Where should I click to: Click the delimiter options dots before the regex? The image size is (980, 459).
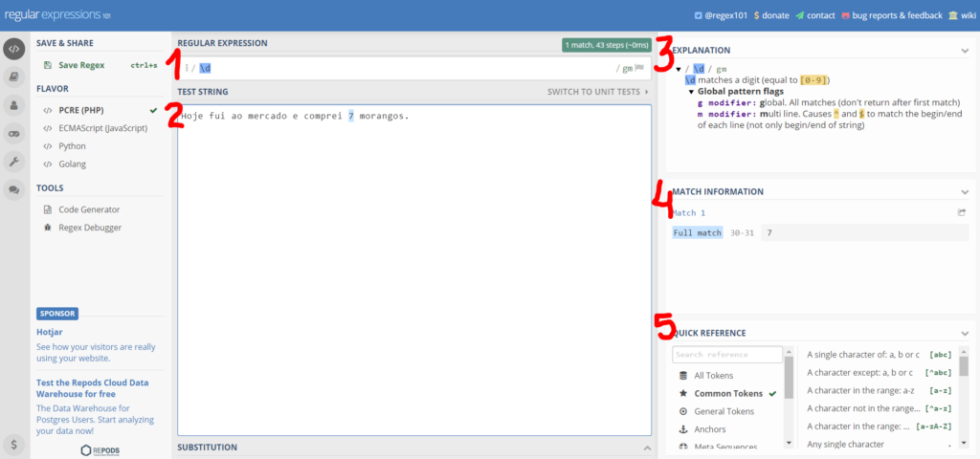click(x=187, y=68)
